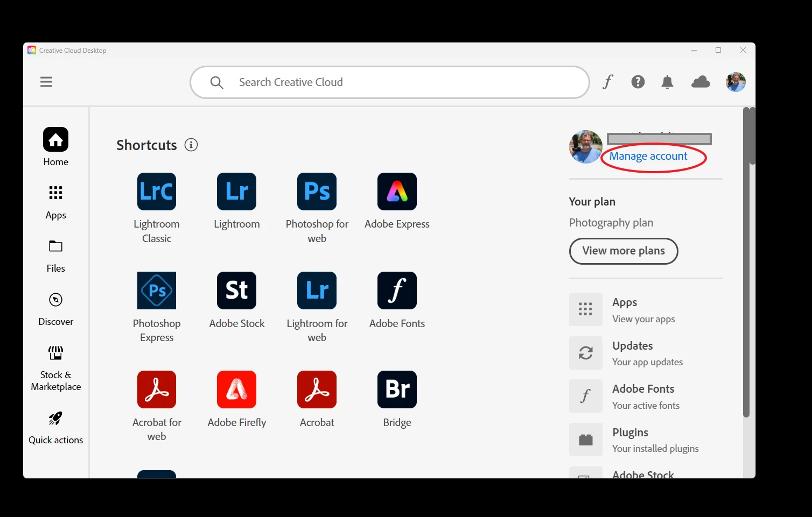
Task: Open the notifications bell
Action: click(667, 82)
